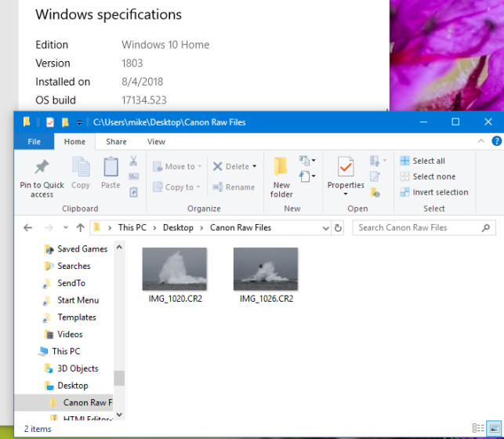The width and height of the screenshot is (504, 439).
Task: Click the Properties checkmark icon
Action: coord(345,166)
